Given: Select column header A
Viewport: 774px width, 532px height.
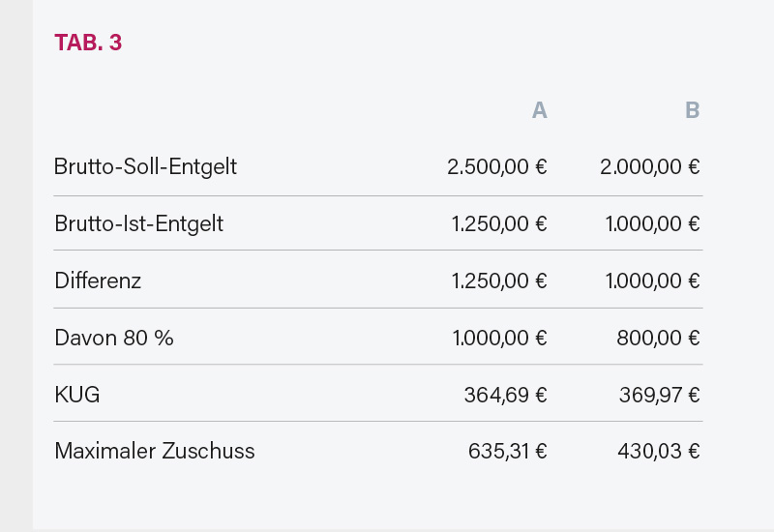Looking at the screenshot, I should tap(540, 110).
